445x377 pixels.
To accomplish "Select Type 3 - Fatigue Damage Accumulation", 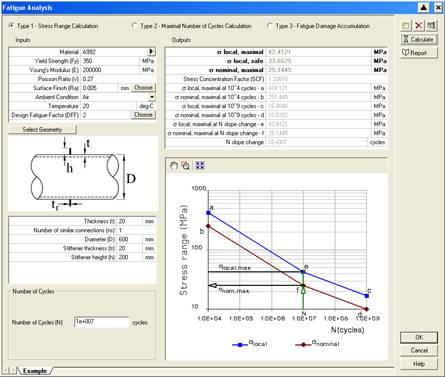I will [318, 26].
